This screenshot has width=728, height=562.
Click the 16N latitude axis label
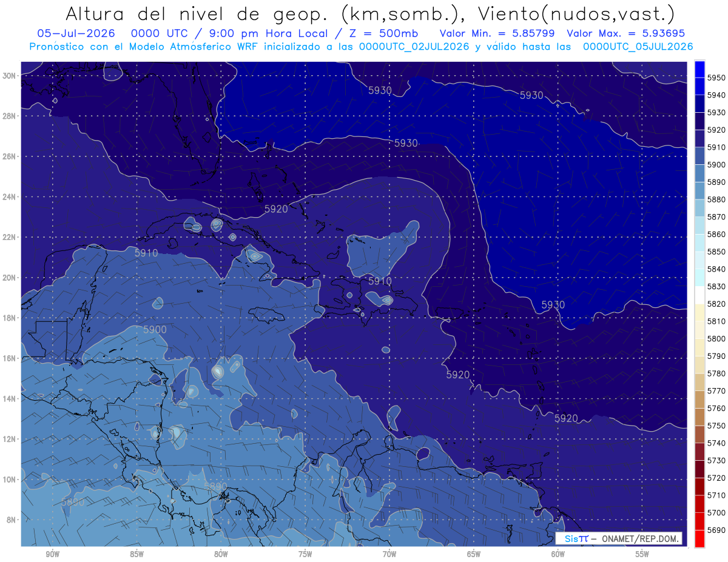tap(9, 358)
